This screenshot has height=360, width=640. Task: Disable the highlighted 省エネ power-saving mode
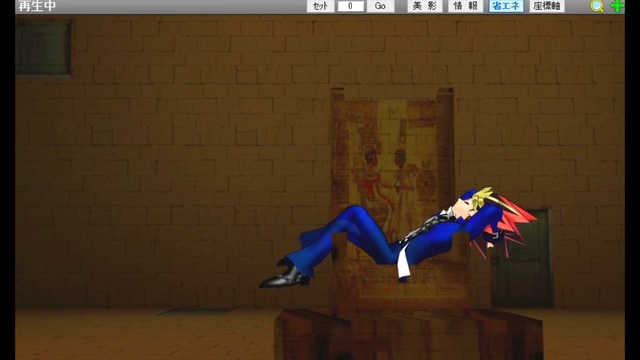click(x=506, y=6)
